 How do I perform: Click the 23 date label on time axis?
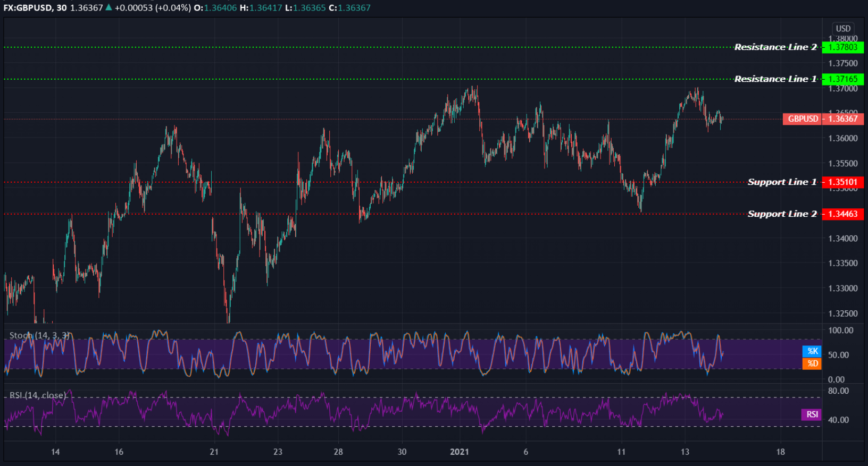pyautogui.click(x=278, y=452)
